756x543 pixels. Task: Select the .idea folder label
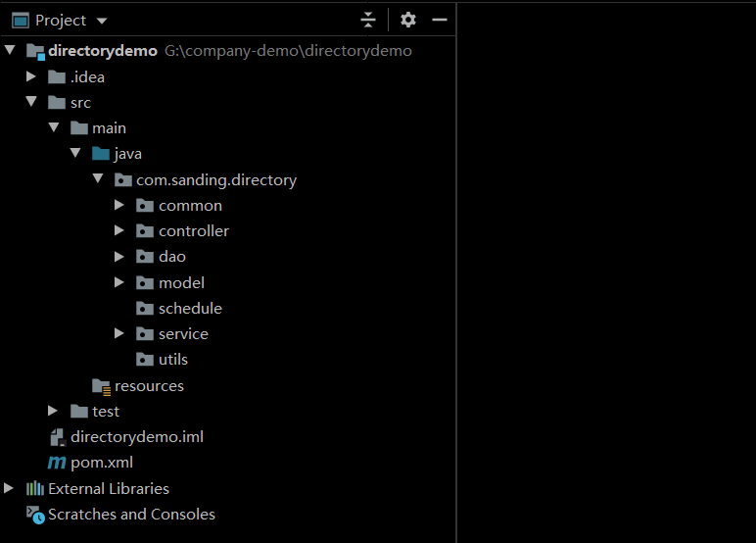87,77
